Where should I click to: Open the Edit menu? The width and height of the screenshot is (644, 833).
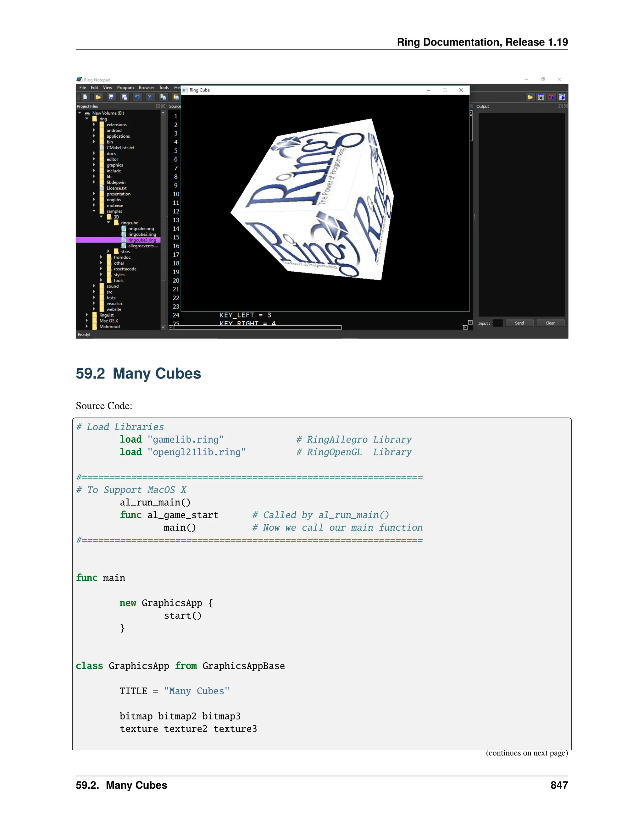pos(94,87)
